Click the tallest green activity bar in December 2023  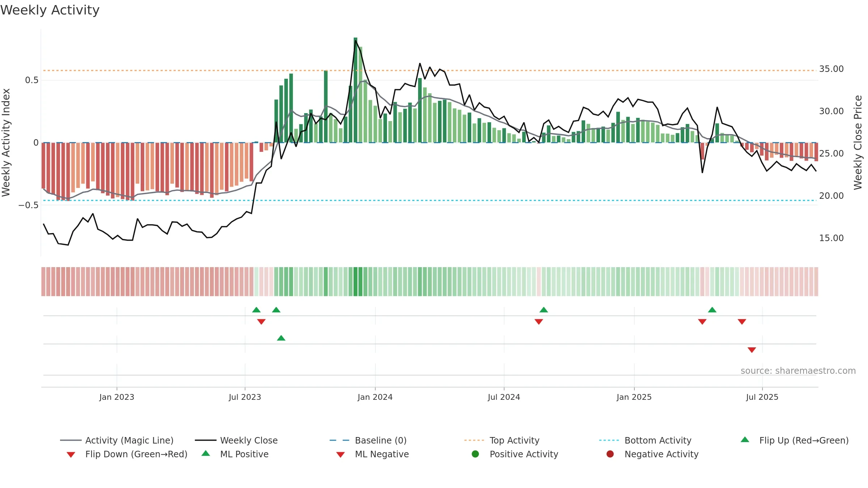pyautogui.click(x=356, y=90)
